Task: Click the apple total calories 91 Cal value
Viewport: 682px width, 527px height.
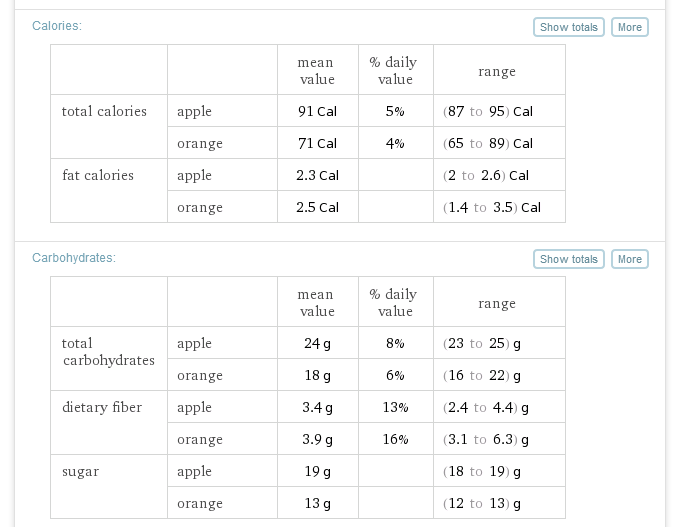Action: [x=318, y=111]
